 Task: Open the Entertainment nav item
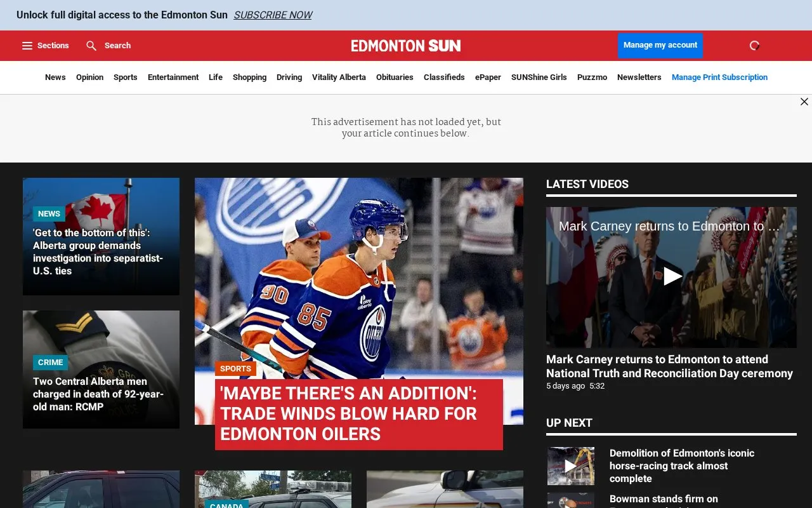pyautogui.click(x=173, y=77)
